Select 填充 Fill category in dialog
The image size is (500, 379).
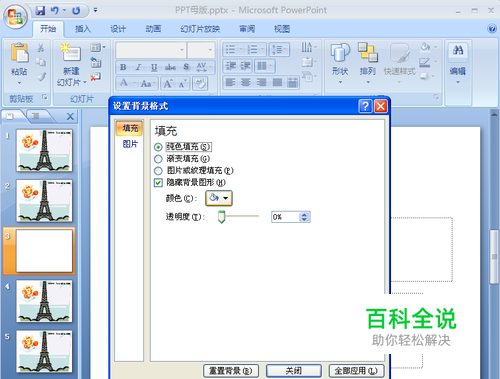[x=129, y=128]
